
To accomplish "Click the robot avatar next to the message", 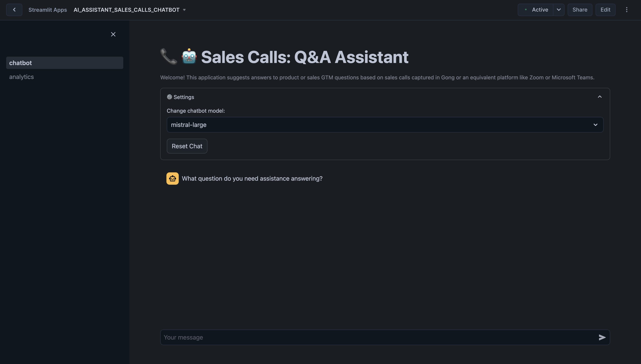I will click(x=172, y=178).
